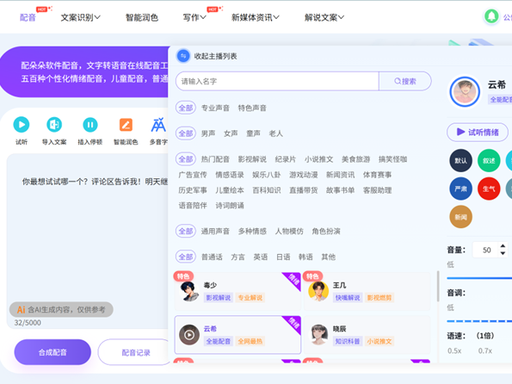Click the 云希 profile avatar in the settings panel
512x384 pixels.
click(465, 92)
